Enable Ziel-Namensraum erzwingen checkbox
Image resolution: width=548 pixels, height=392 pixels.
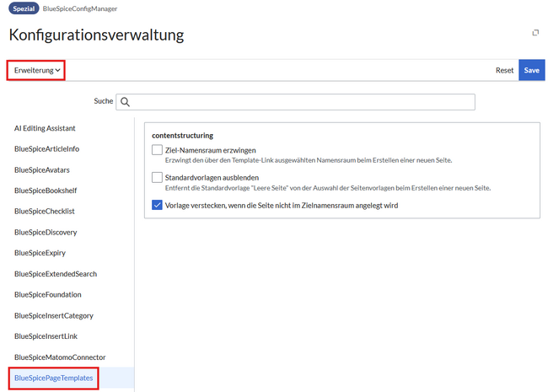(x=157, y=150)
